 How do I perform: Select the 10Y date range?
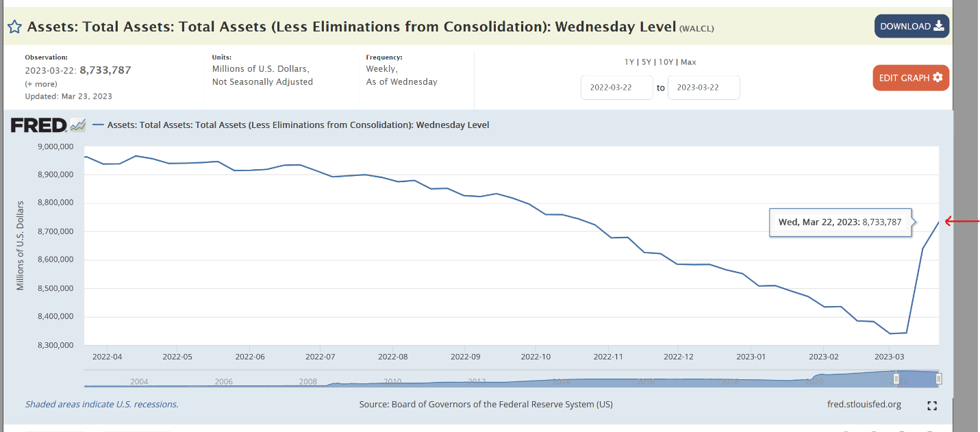coord(665,62)
